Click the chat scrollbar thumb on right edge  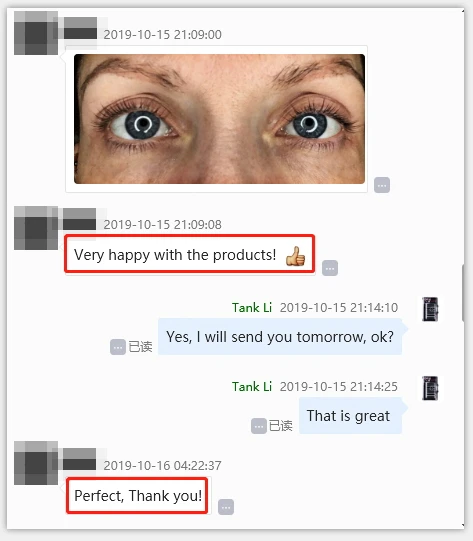coord(463,293)
